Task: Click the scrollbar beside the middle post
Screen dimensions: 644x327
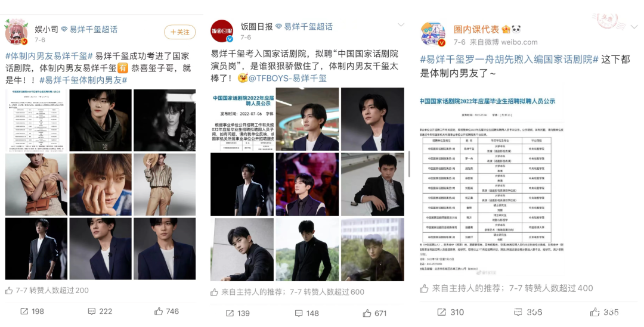Action: point(409,164)
